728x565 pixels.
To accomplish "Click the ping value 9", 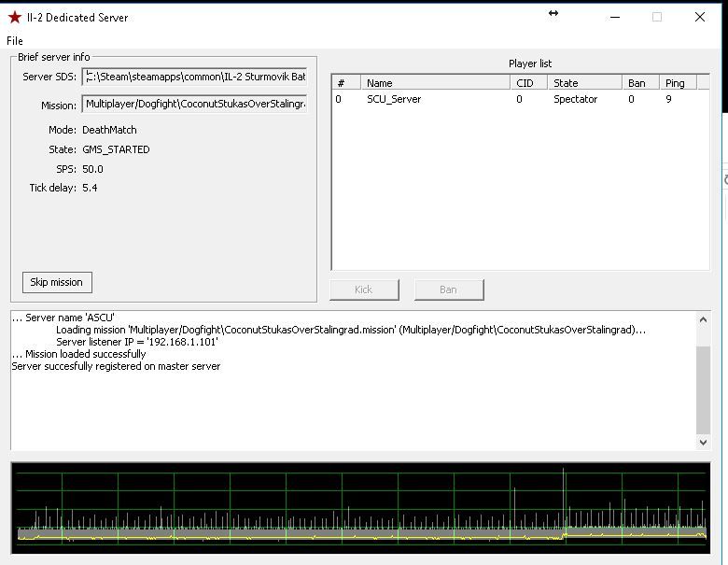I will [668, 99].
